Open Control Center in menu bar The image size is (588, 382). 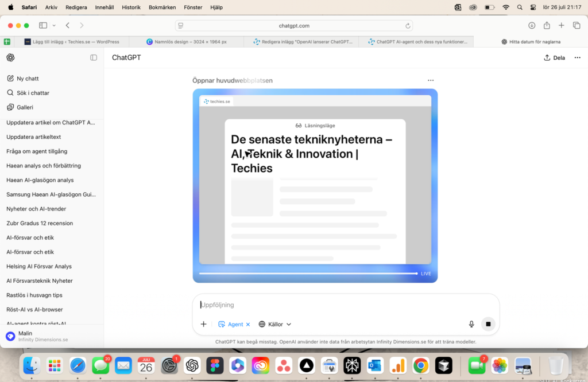click(533, 7)
